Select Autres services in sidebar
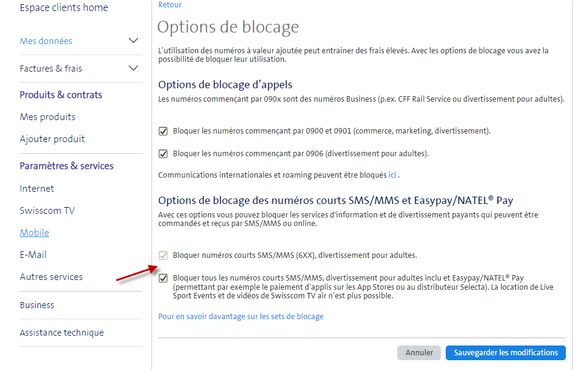Viewport: 588px width, 370px height. 51,277
